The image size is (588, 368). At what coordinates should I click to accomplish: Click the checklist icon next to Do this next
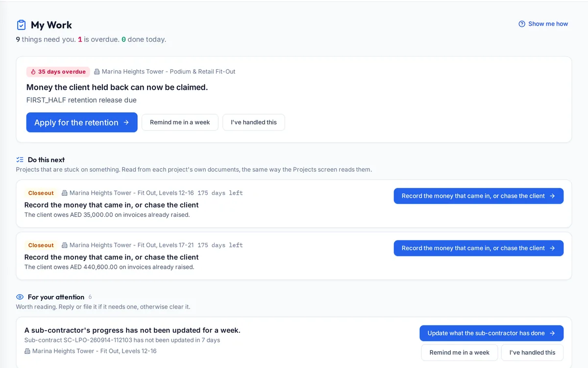click(x=20, y=160)
